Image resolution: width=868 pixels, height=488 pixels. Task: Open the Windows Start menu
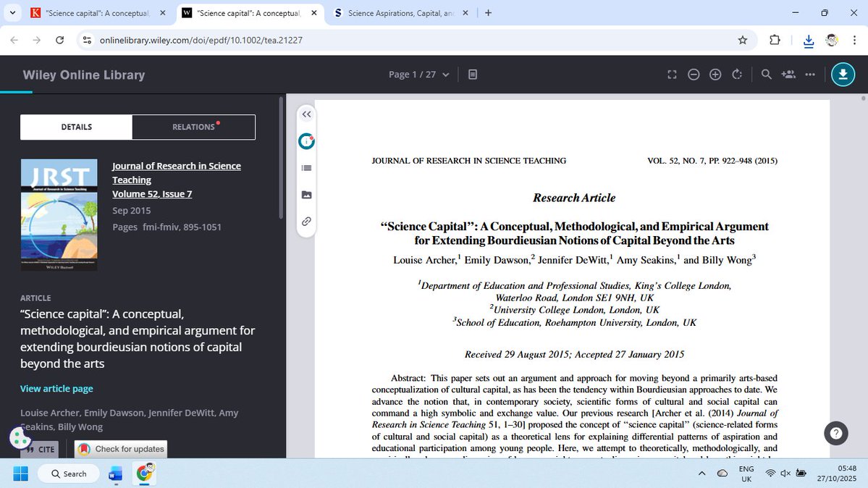tap(20, 474)
